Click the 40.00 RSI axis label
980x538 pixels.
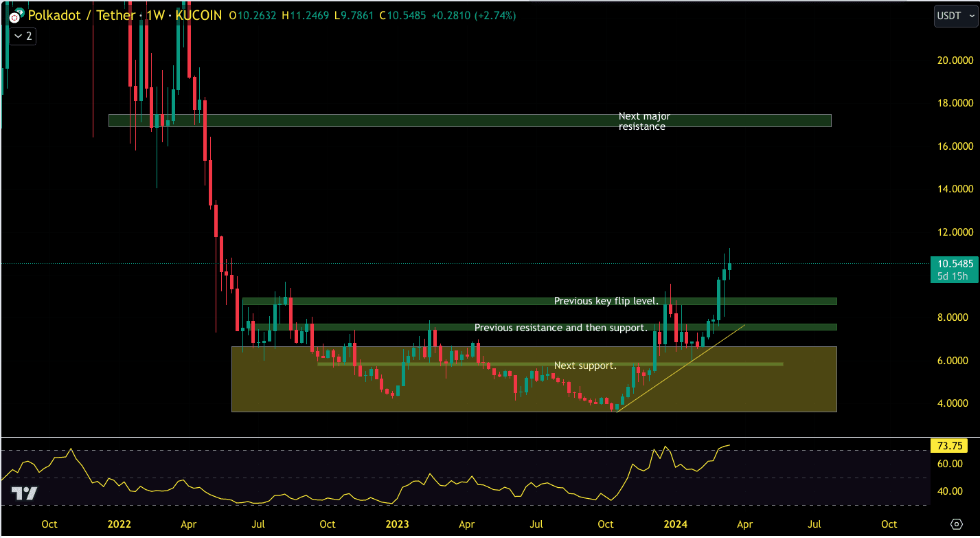pos(950,491)
